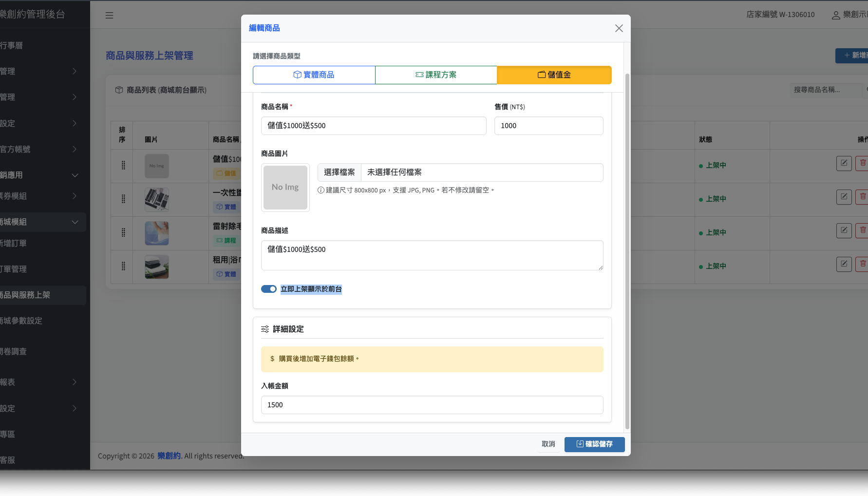Screen dimensions: 868x496
Task: Click the 確認儲存 button
Action: tap(594, 444)
